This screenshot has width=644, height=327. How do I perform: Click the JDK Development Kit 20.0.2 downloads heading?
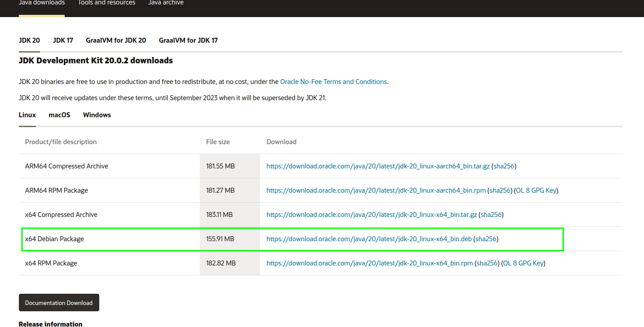click(x=96, y=61)
